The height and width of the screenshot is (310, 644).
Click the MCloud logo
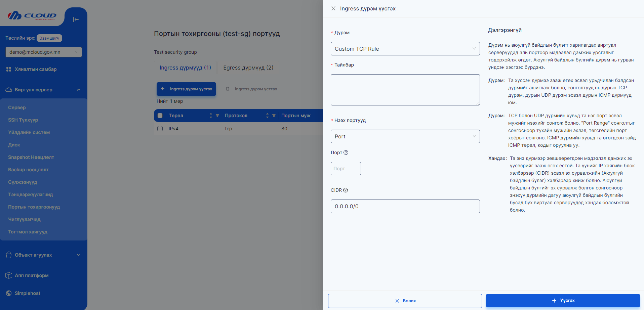[x=32, y=16]
